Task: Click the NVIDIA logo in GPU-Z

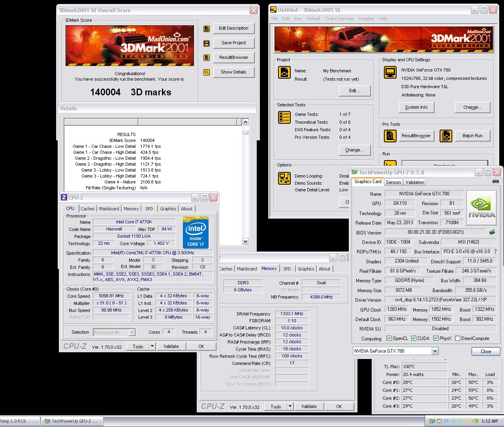Action: [481, 208]
